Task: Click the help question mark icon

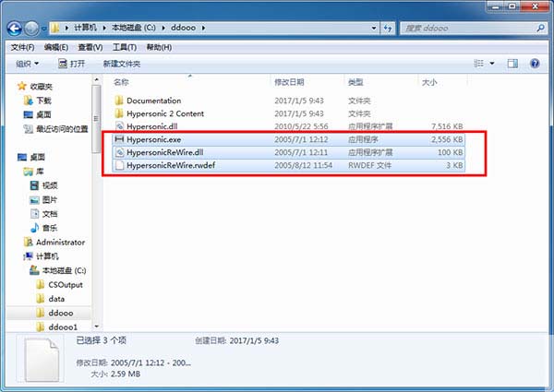Action: tap(536, 64)
